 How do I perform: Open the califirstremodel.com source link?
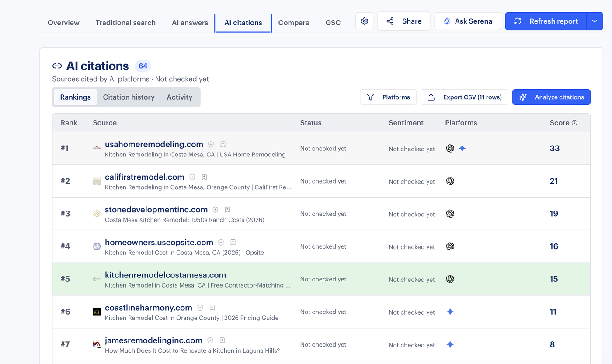point(145,177)
